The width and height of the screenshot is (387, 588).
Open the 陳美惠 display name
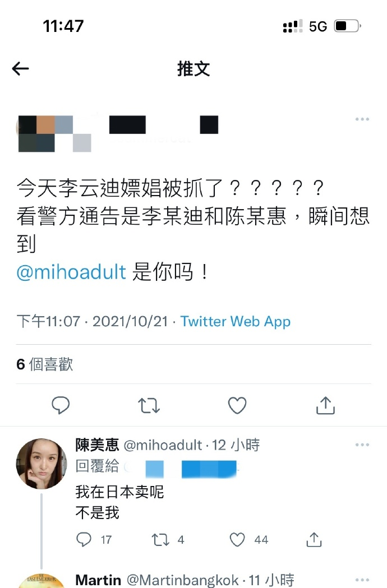97,445
